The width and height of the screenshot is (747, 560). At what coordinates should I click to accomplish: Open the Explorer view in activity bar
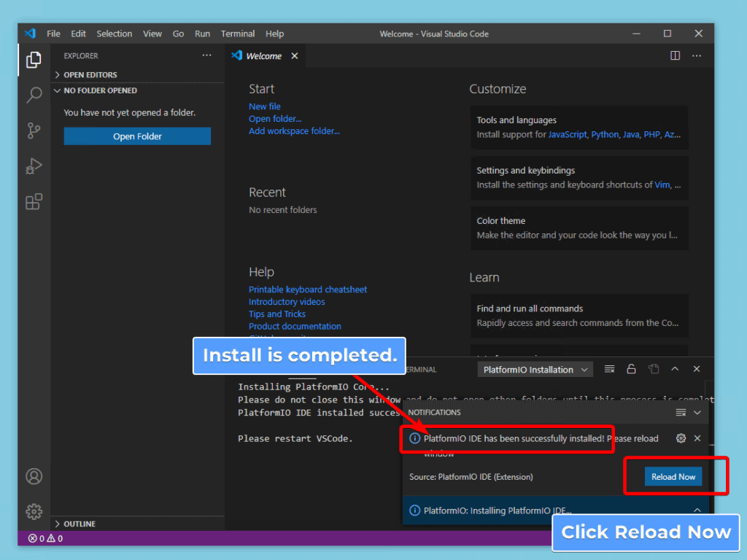(34, 60)
